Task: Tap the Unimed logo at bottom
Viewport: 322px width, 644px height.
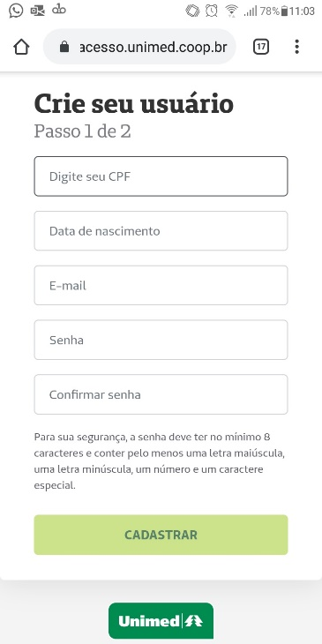Action: (x=161, y=620)
